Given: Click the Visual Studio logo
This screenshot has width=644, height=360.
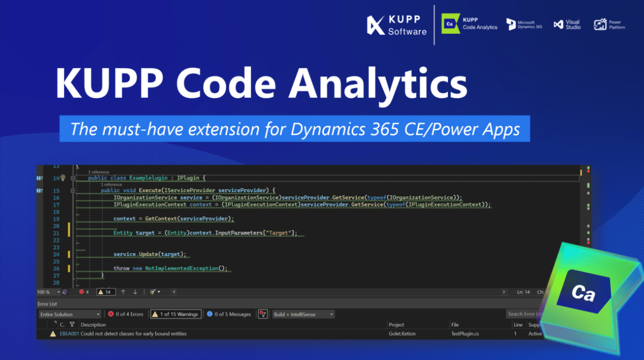Looking at the screenshot, I should pyautogui.click(x=567, y=25).
